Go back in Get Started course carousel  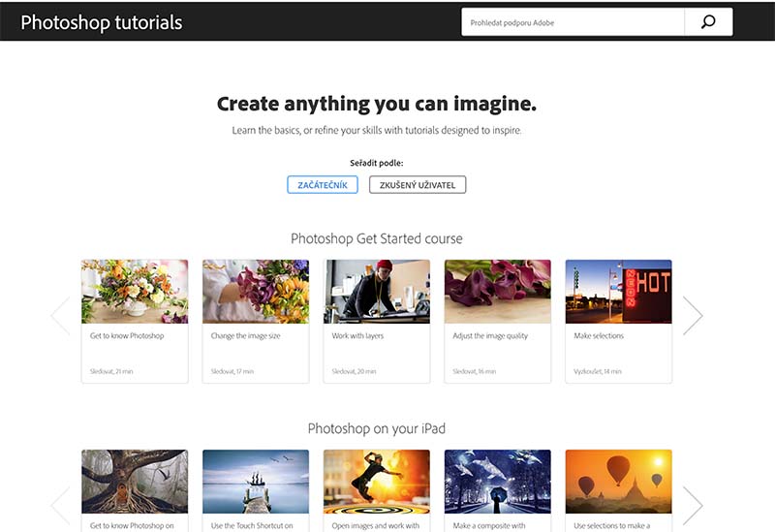click(60, 316)
